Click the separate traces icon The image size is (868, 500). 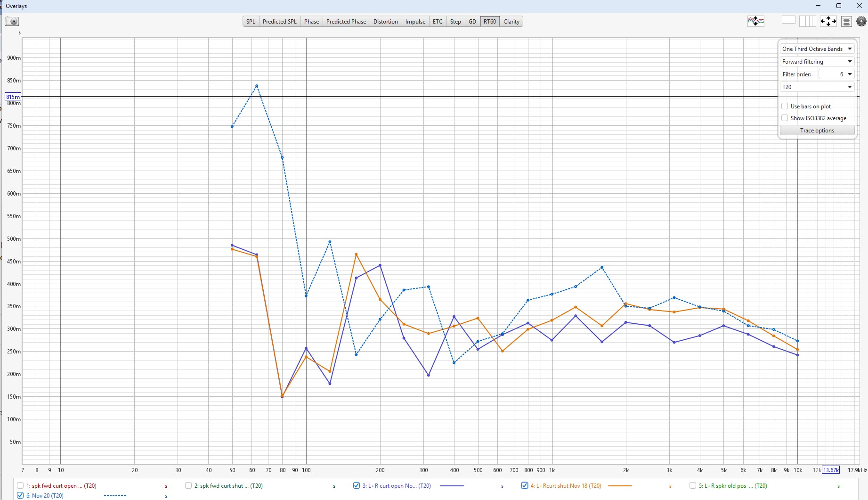click(x=755, y=21)
